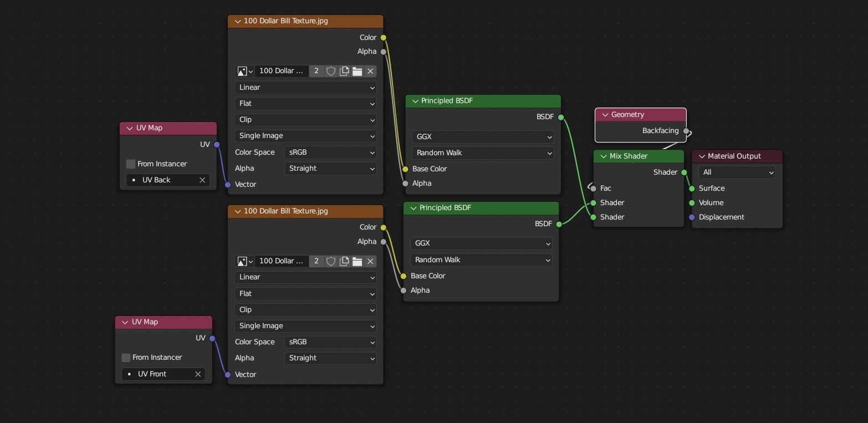Unlink image with X on top image node
The image size is (868, 423).
370,71
